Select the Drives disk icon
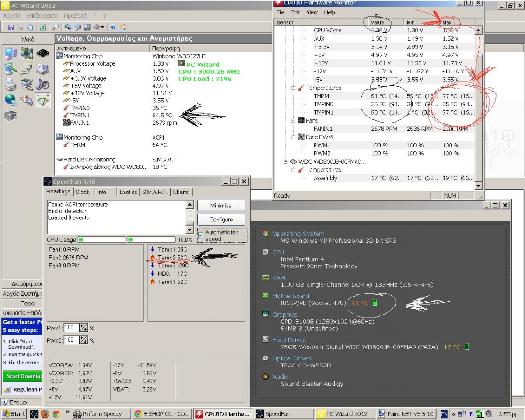This screenshot has height=420, width=525. (42, 69)
